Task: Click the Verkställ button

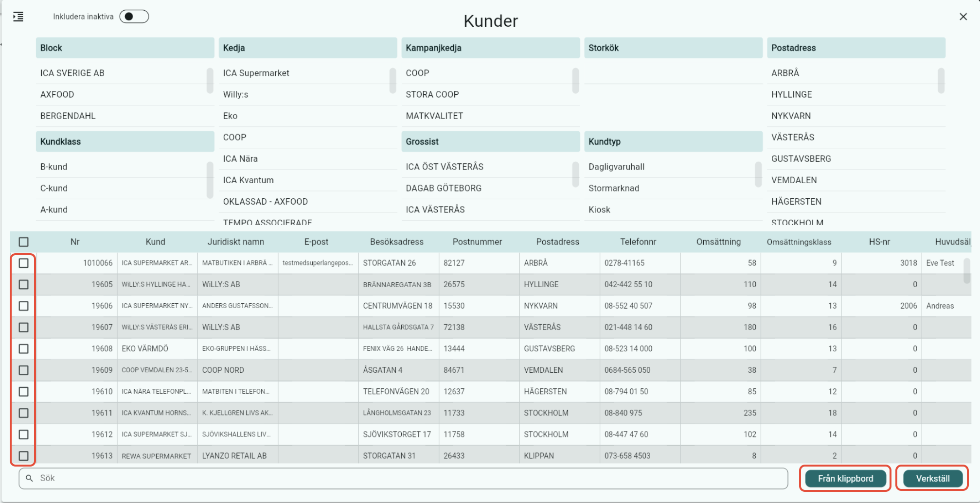Action: tap(932, 478)
